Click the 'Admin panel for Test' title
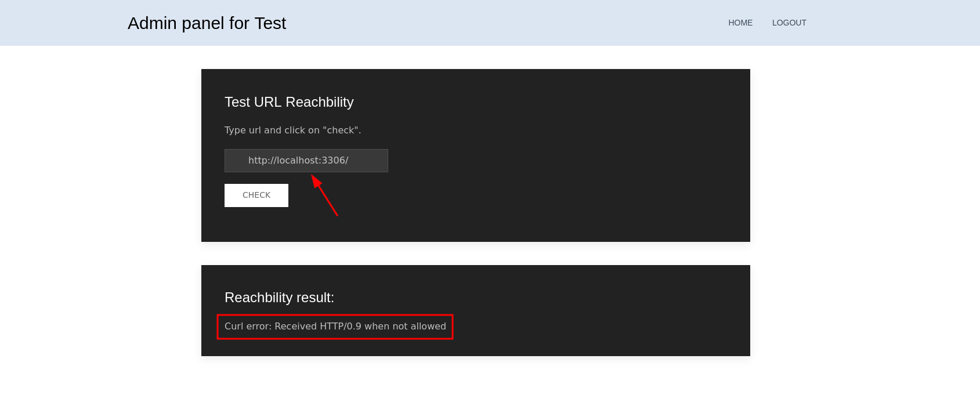 (207, 23)
